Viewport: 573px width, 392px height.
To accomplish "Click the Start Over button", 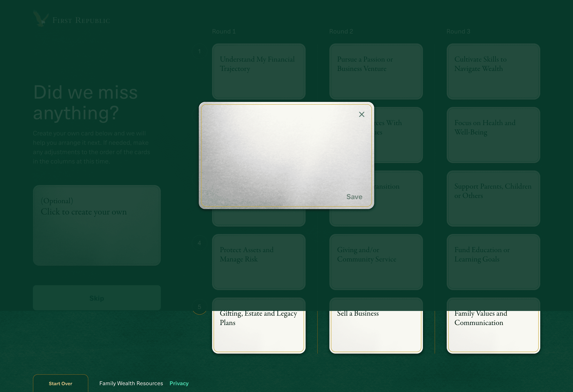I will [x=60, y=383].
